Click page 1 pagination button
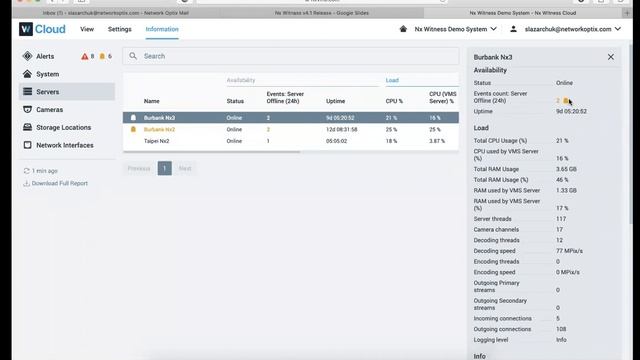This screenshot has width=640, height=360. pyautogui.click(x=164, y=168)
